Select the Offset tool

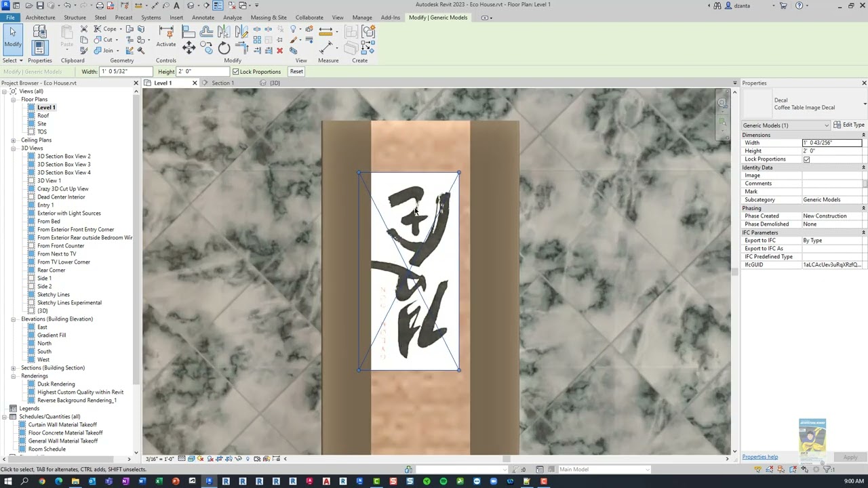pyautogui.click(x=207, y=31)
